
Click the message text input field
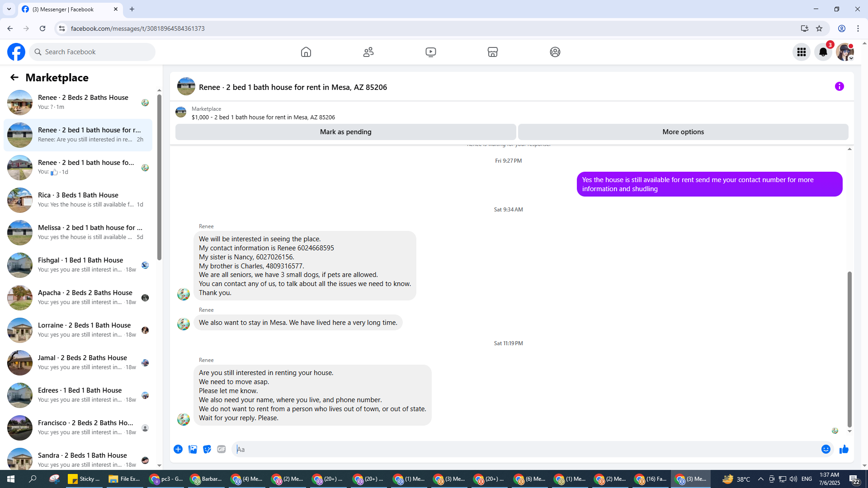(x=524, y=449)
